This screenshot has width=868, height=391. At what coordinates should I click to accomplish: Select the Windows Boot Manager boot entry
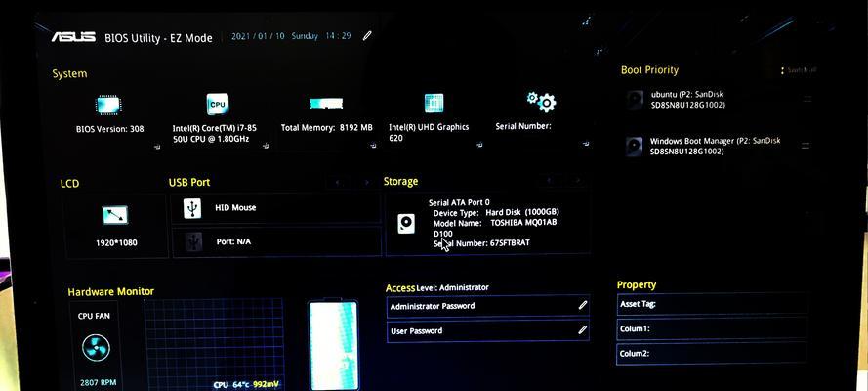pos(719,147)
